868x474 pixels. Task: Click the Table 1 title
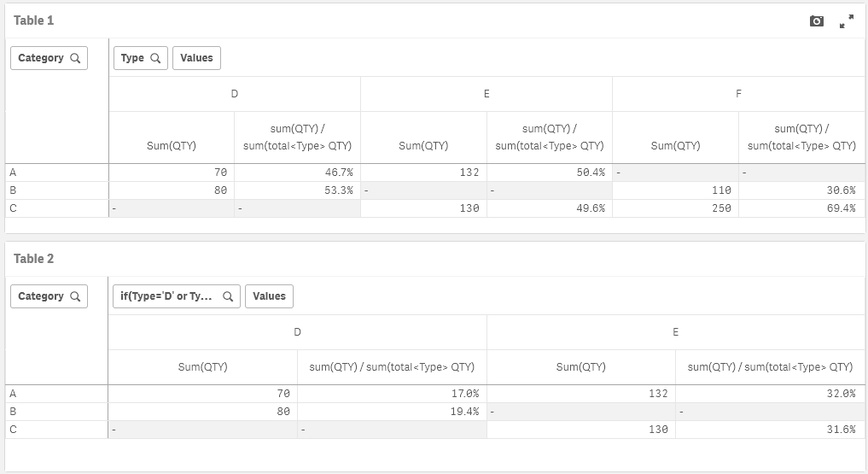[x=34, y=20]
